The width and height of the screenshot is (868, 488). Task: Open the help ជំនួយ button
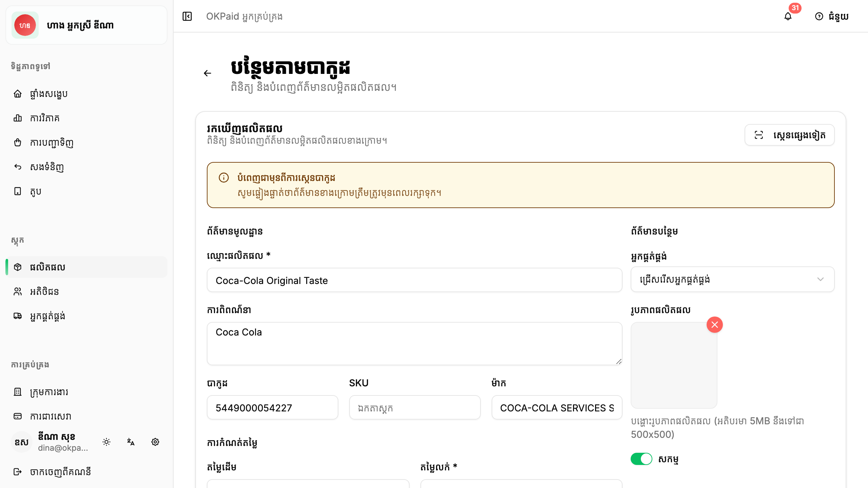[x=832, y=16]
